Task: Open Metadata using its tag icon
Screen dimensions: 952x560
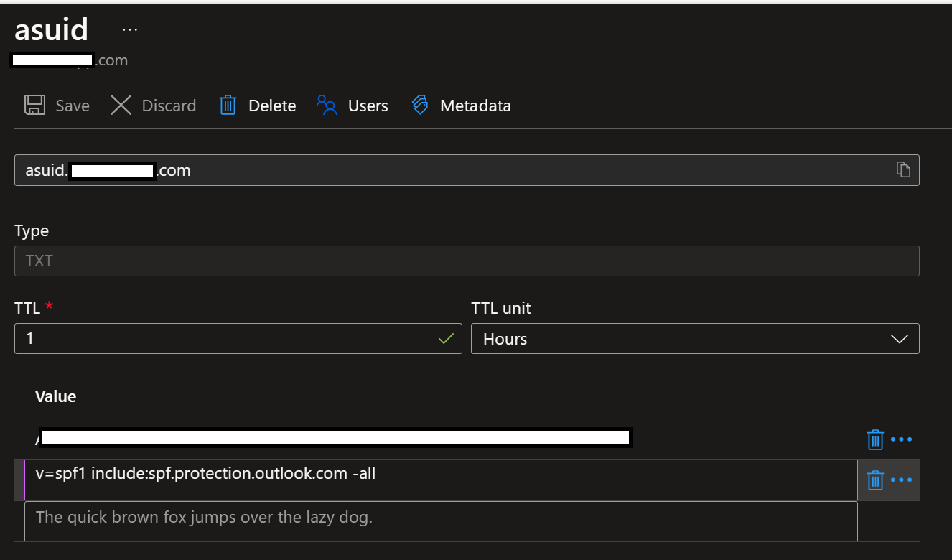Action: tap(420, 105)
